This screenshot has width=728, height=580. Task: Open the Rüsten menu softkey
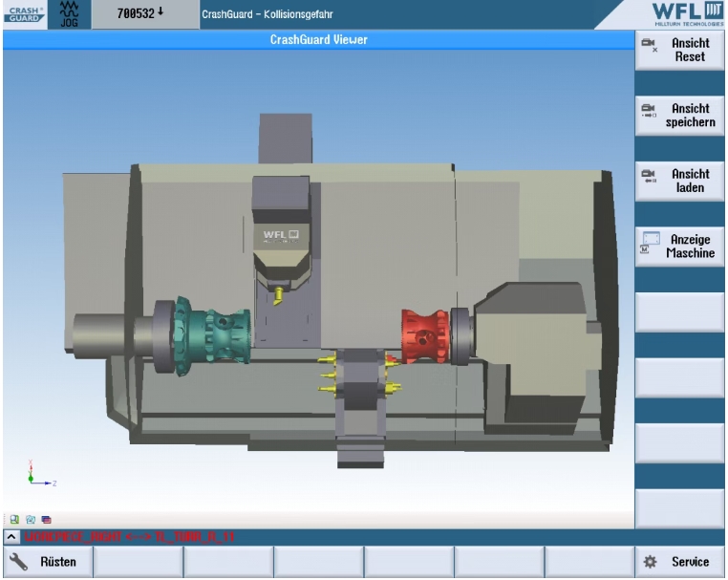[x=48, y=562]
